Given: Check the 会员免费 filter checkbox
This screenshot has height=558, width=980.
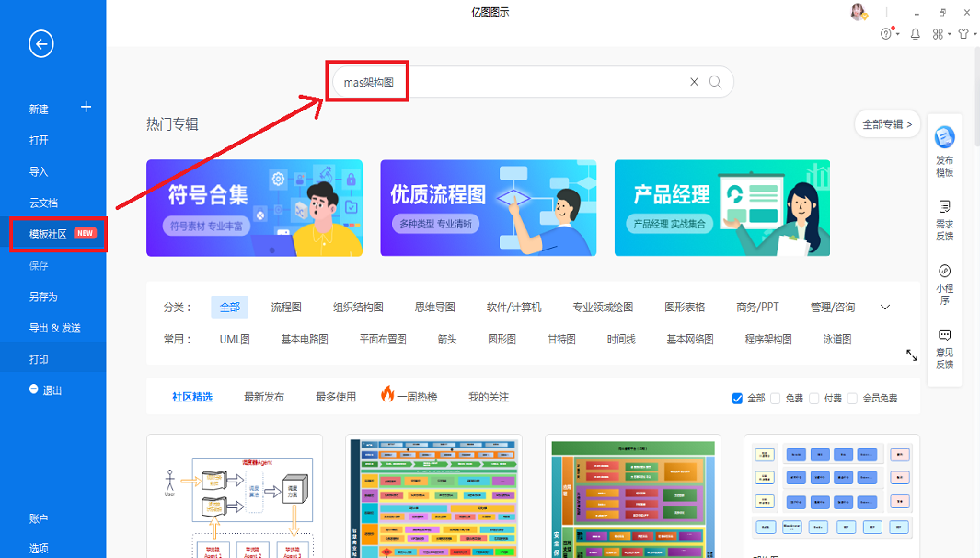Looking at the screenshot, I should [852, 399].
